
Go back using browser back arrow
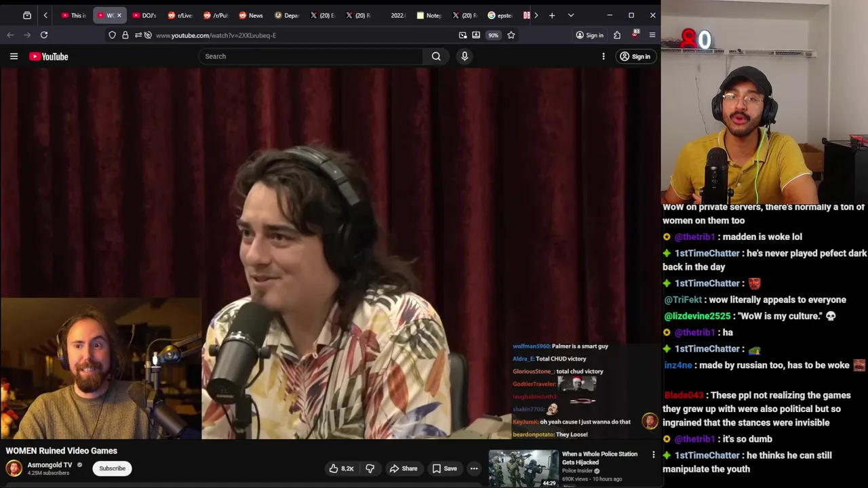click(10, 35)
